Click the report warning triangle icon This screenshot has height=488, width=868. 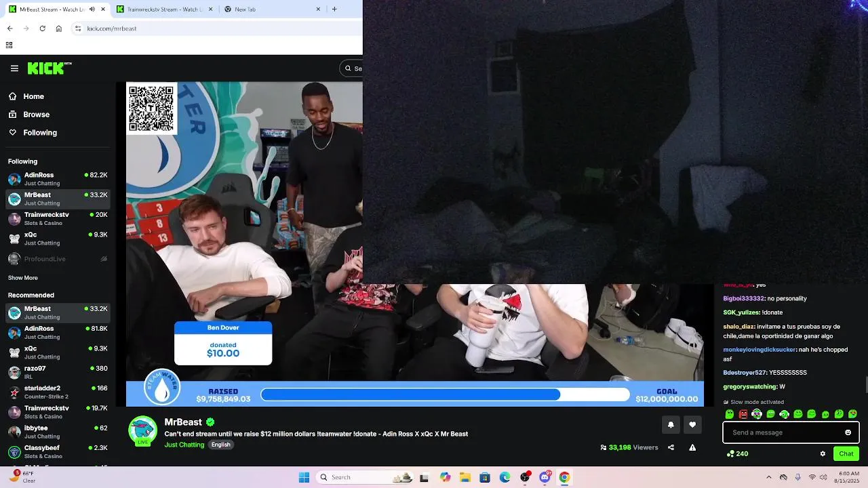click(692, 447)
